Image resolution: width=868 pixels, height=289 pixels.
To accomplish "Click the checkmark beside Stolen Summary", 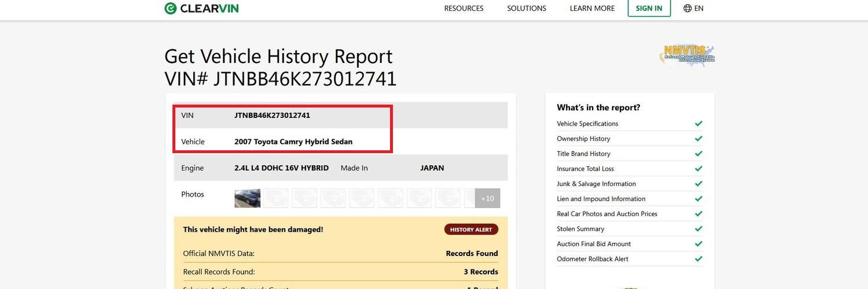I will 698,229.
